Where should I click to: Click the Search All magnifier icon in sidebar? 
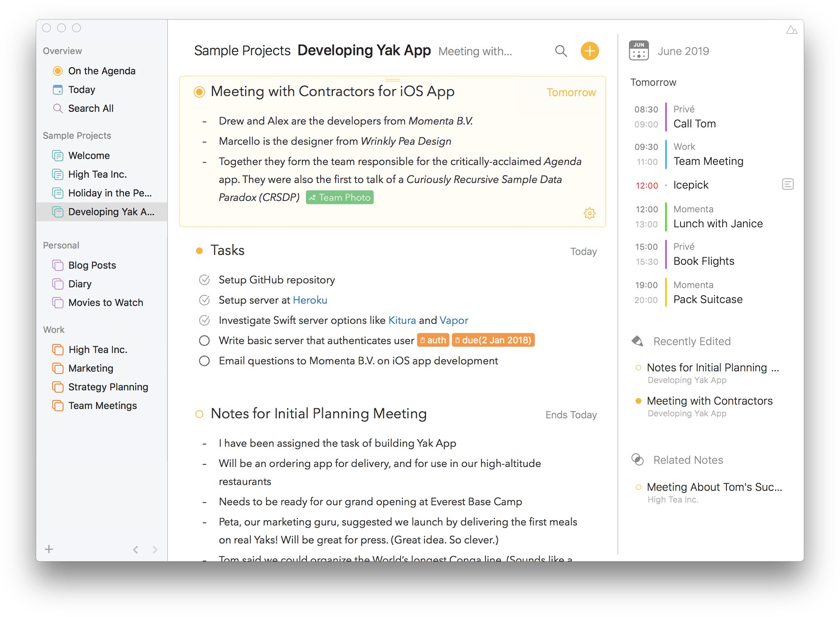[x=58, y=108]
